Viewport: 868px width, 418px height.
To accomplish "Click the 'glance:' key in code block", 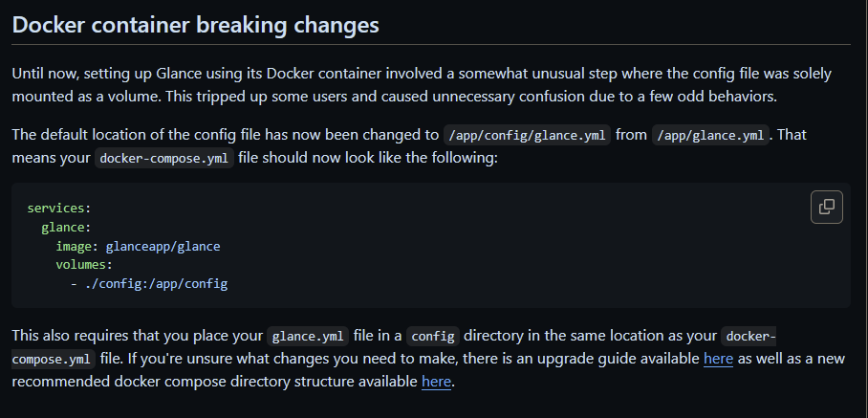I will 66,228.
